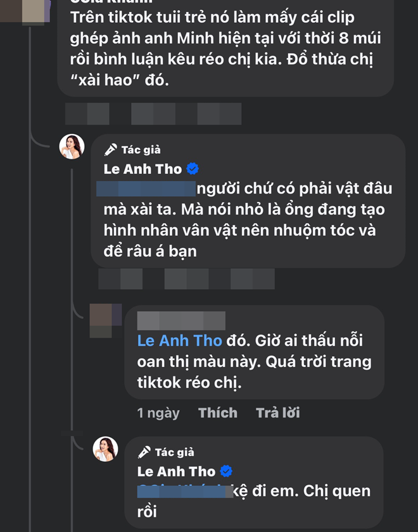This screenshot has width=418, height=532.
Task: Click the tagged Le Anh Tho mention in the comment text
Action: point(179,340)
